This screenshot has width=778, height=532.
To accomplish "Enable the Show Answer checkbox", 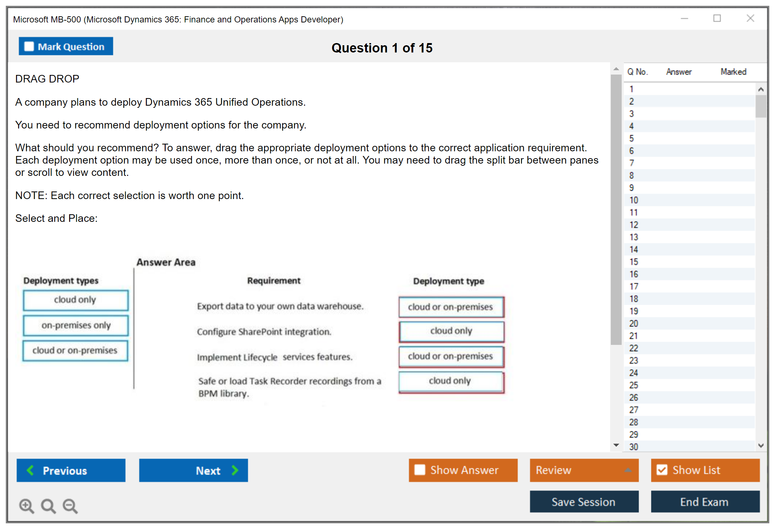I will (420, 470).
